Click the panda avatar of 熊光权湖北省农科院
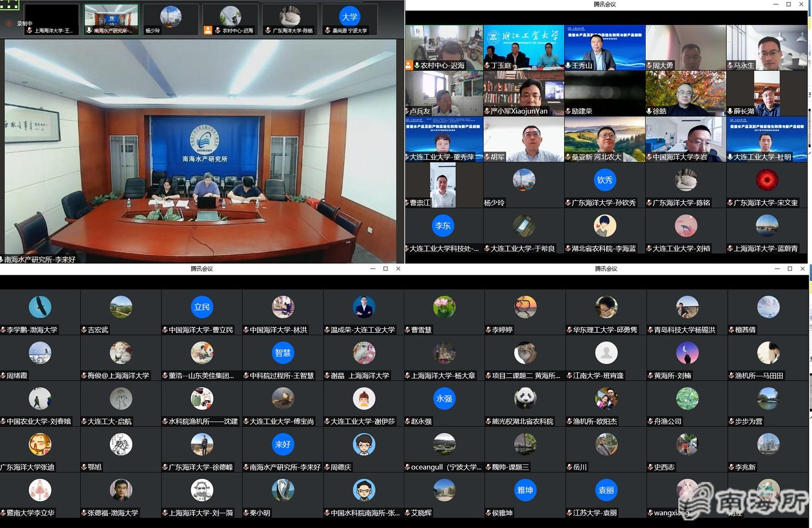 point(525,399)
